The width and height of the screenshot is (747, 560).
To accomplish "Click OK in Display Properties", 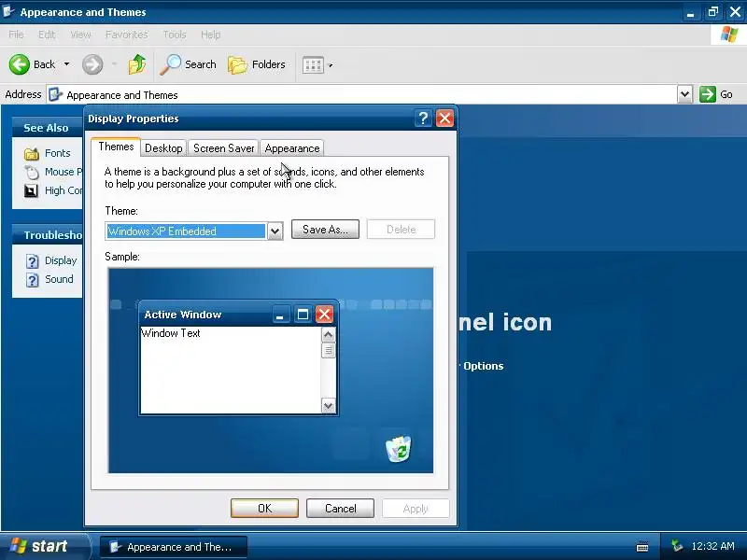I will [x=264, y=509].
